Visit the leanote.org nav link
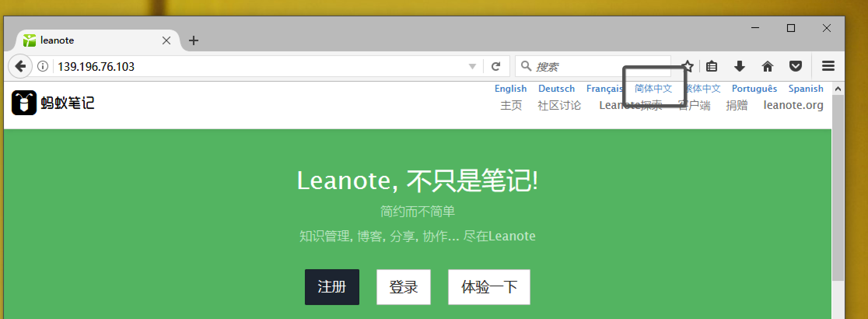The image size is (868, 319). coord(793,105)
